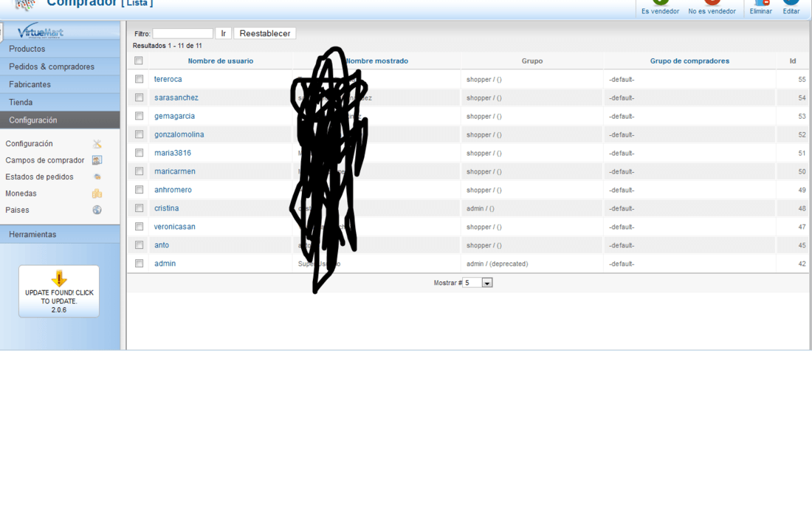Click Id value 55

(802, 79)
